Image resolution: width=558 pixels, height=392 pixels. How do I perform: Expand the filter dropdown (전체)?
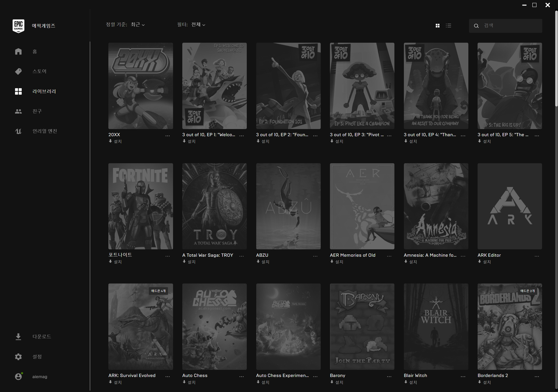(198, 25)
